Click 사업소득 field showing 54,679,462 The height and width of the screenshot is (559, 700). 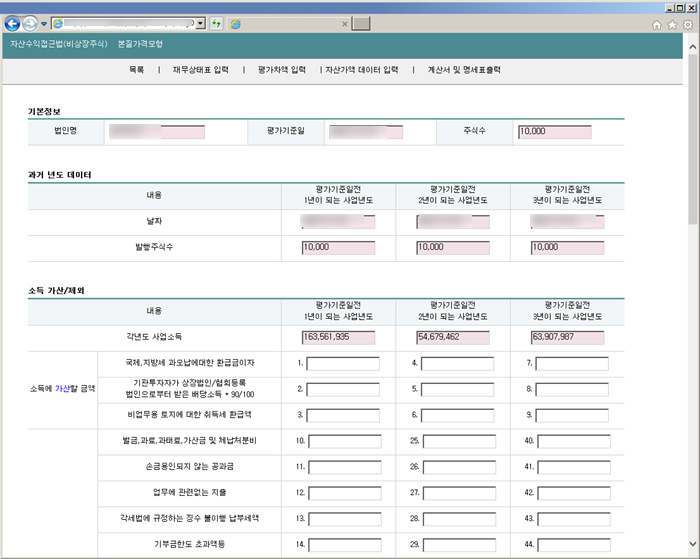point(453,337)
